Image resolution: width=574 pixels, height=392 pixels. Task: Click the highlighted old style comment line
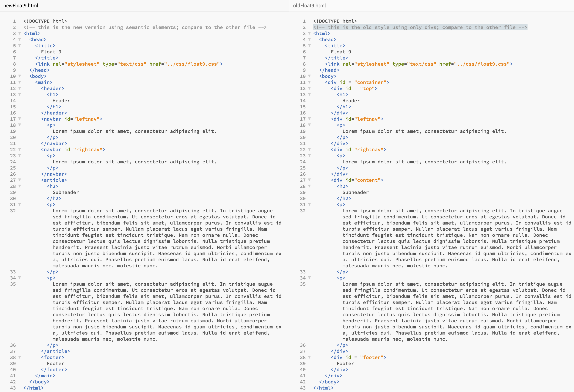(420, 27)
